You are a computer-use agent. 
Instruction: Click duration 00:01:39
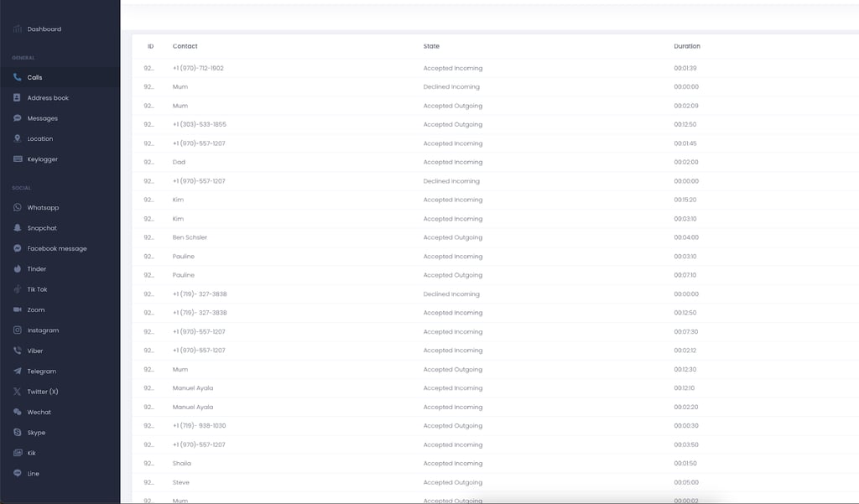685,69
